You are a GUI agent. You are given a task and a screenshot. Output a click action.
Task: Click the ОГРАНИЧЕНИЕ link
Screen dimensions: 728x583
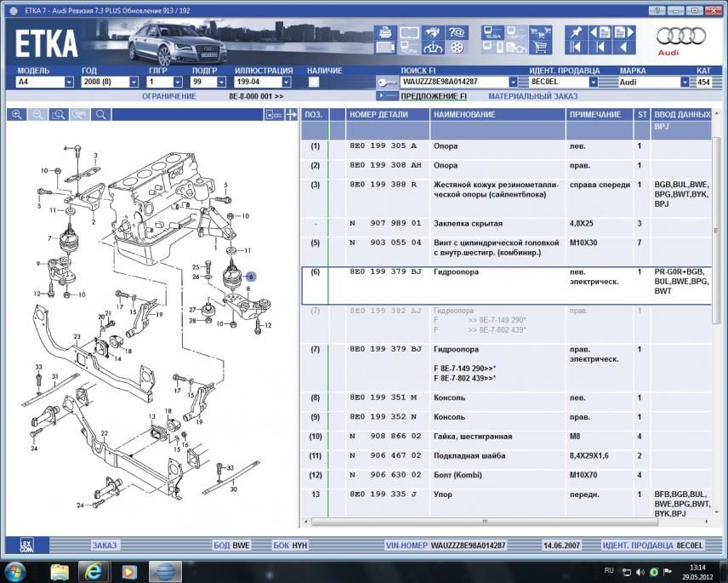(x=168, y=96)
